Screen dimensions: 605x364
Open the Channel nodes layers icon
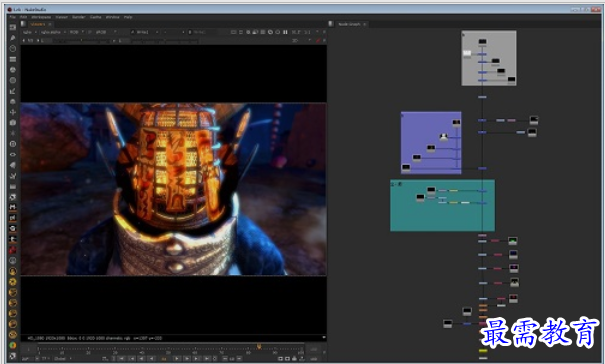(x=13, y=59)
